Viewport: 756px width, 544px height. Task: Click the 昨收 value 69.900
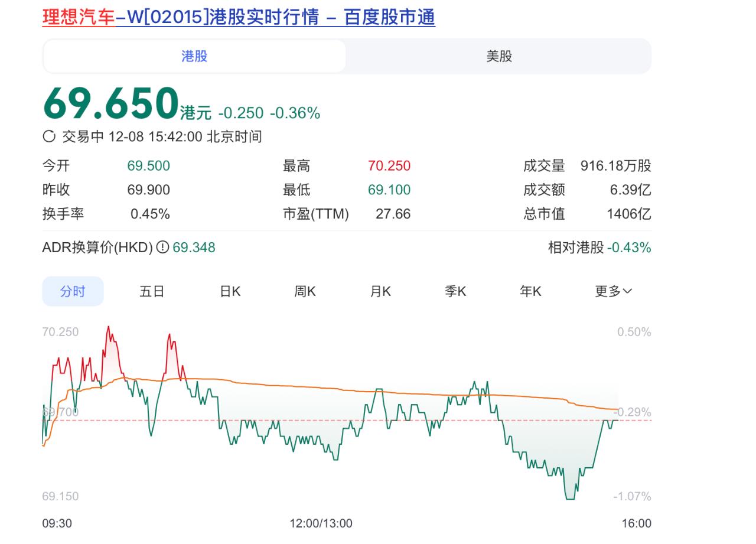pos(149,190)
